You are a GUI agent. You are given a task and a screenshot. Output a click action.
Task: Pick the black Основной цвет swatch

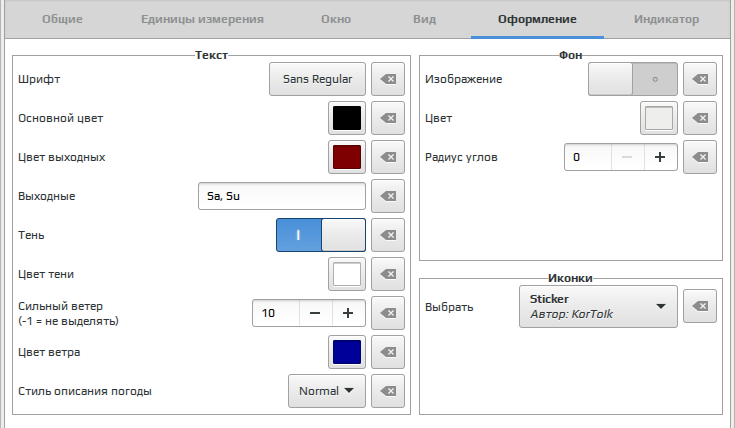click(347, 118)
